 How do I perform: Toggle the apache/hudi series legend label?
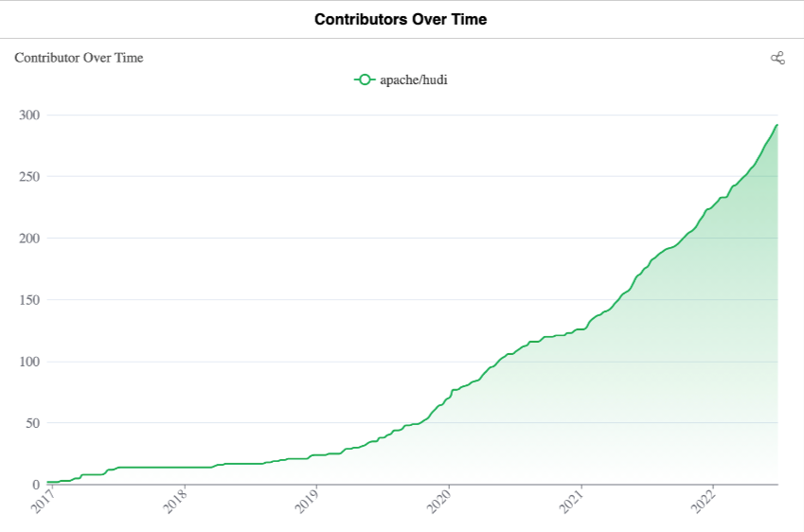coord(413,80)
